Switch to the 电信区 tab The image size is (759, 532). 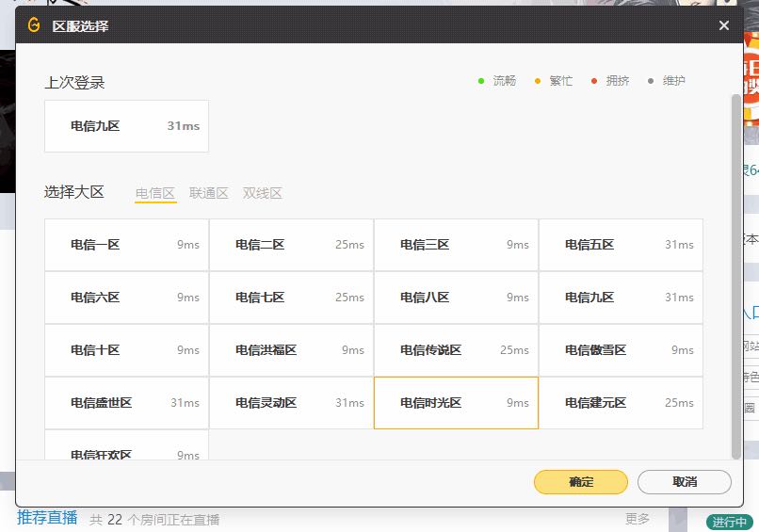click(155, 193)
